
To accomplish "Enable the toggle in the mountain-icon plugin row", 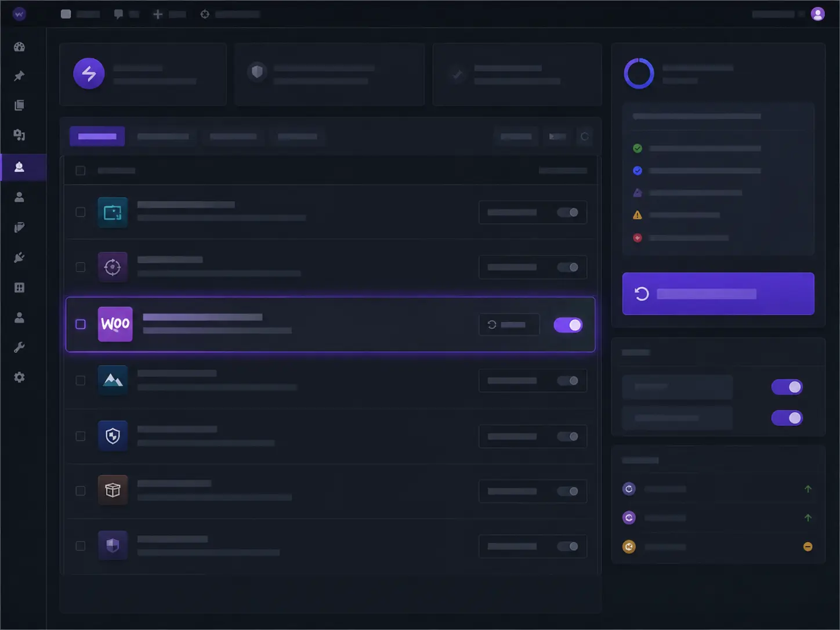I will pos(567,381).
